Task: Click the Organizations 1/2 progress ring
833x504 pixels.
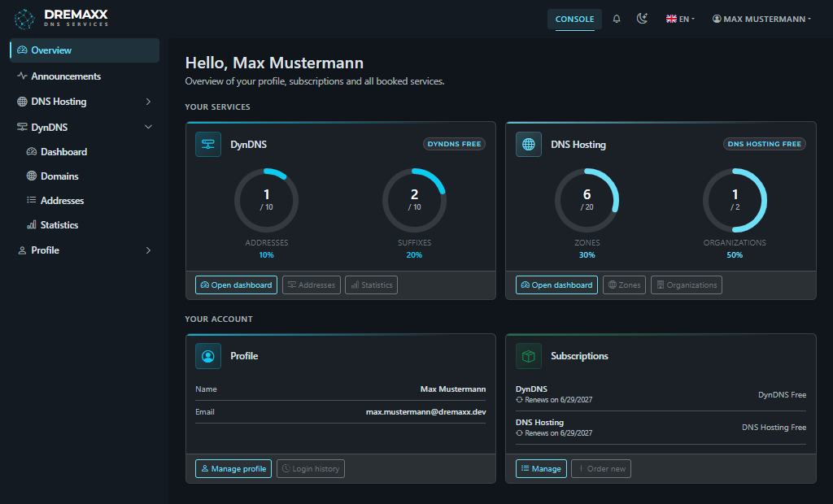Action: click(x=735, y=200)
